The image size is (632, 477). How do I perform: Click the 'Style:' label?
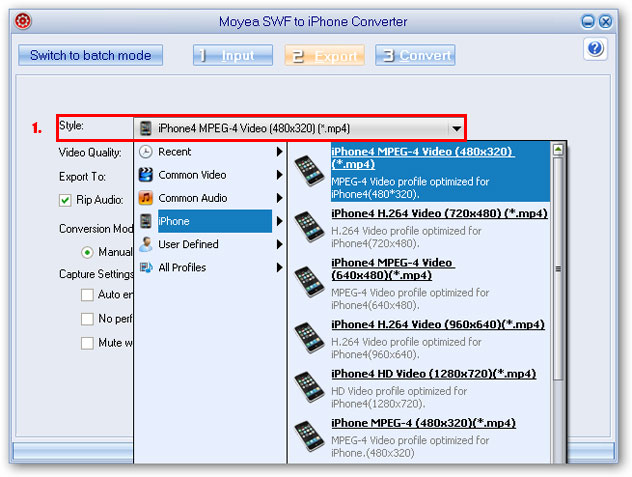(x=71, y=125)
